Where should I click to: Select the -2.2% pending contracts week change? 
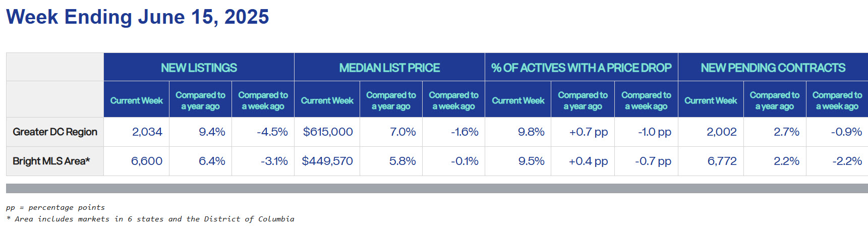point(847,161)
